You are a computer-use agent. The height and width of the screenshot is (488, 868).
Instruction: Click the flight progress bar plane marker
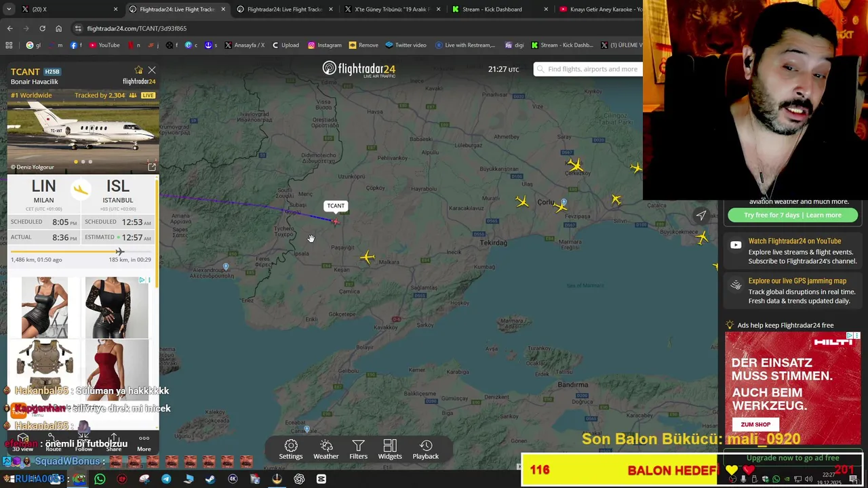(120, 251)
